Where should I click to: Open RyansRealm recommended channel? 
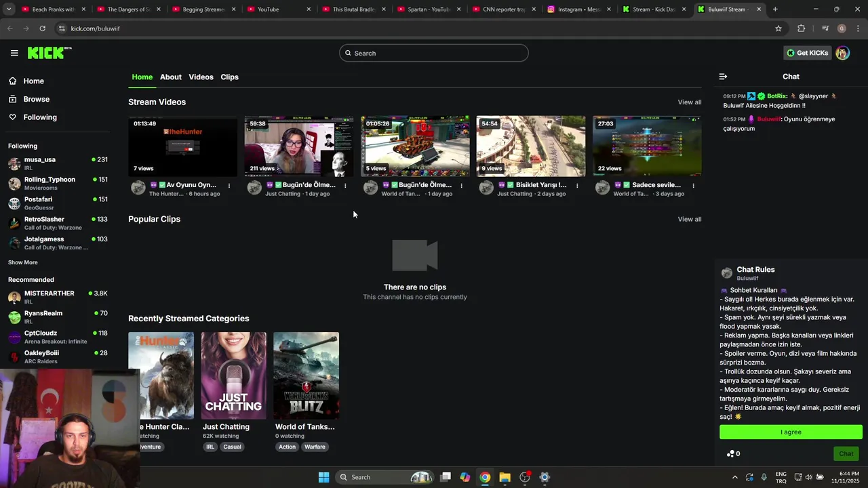[x=58, y=317]
